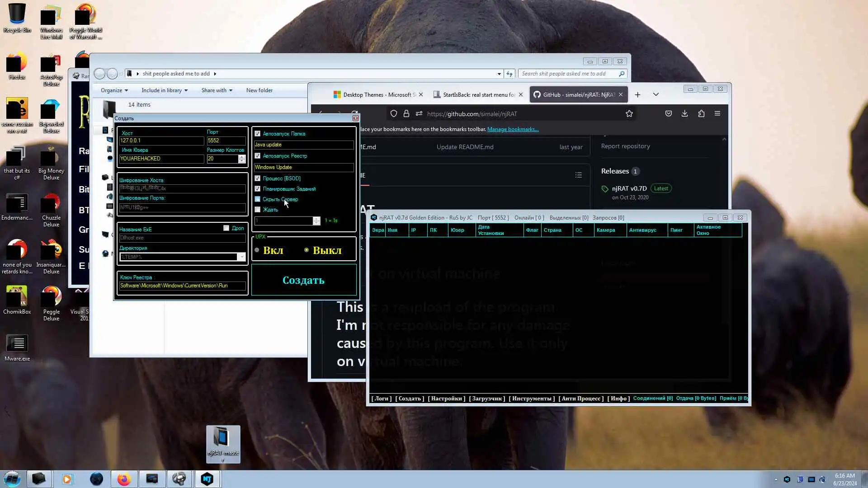Expand the Директория %TEMP% dropdown

(x=242, y=257)
